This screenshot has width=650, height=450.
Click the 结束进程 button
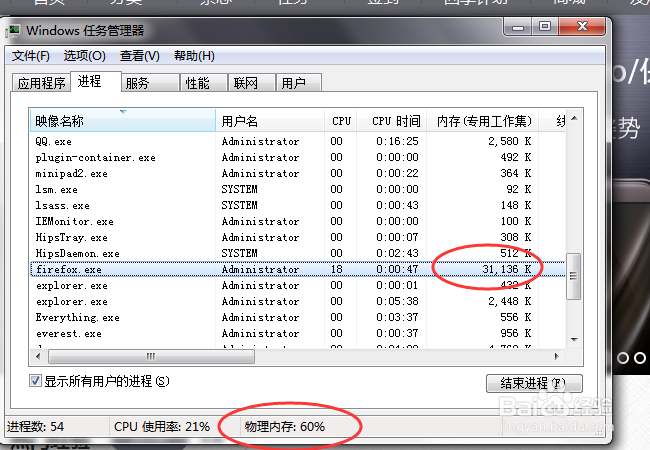(534, 383)
